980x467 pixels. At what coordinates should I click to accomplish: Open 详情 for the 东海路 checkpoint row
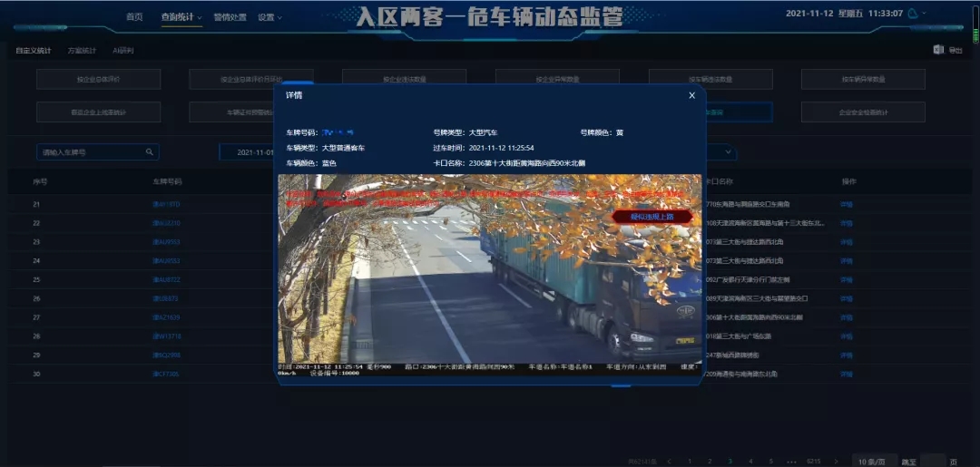coord(847,204)
